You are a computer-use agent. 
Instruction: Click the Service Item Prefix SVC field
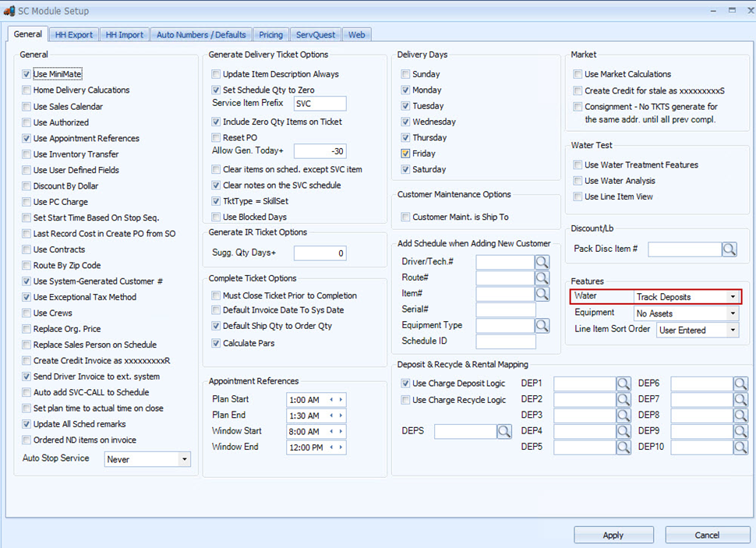(x=320, y=104)
